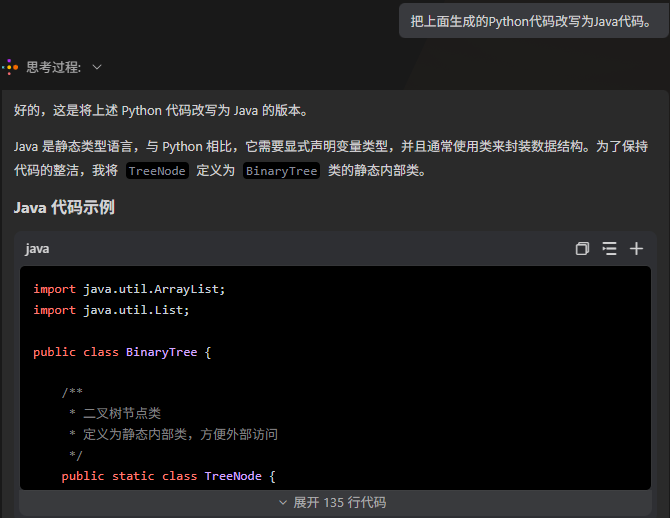Viewport: 670px width, 518px height.
Task: Click the chevron beside 展开 135 行代码
Action: pyautogui.click(x=283, y=502)
